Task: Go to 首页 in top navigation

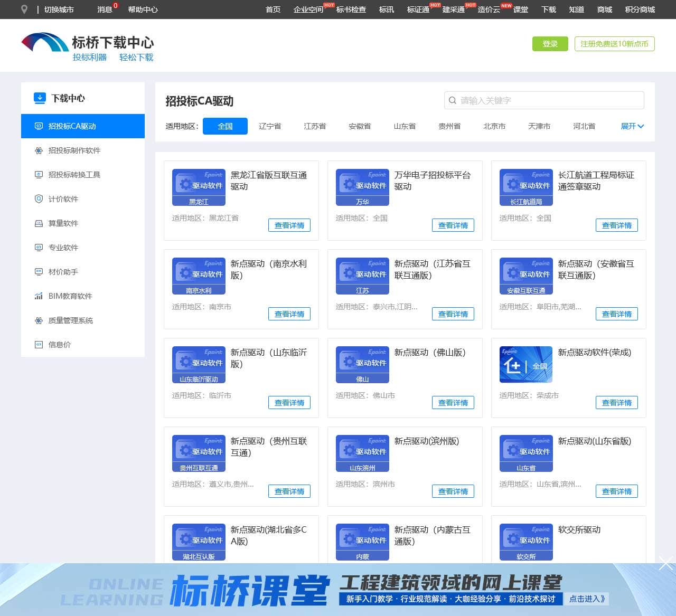Action: click(273, 10)
